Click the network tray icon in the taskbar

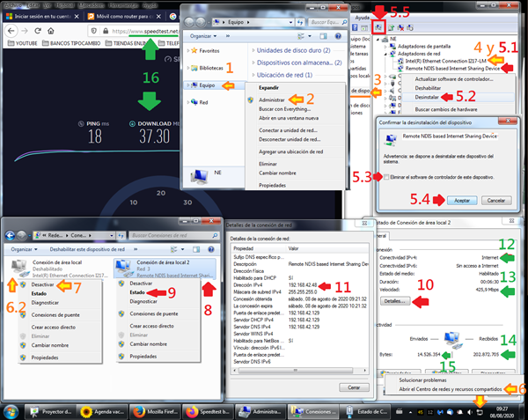pyautogui.click(x=480, y=412)
